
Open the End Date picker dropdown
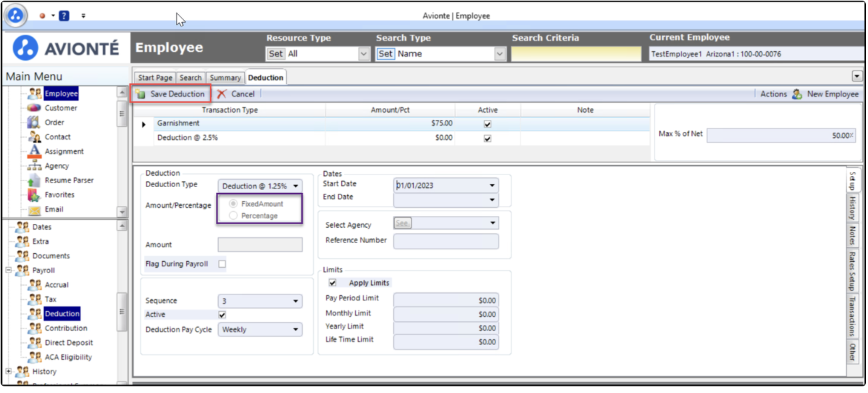pyautogui.click(x=493, y=200)
